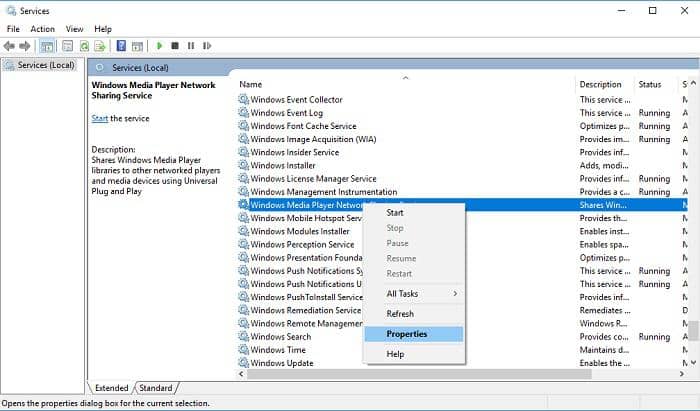Click the Services (Local) pane header
Image resolution: width=700 pixels, height=411 pixels.
point(140,68)
